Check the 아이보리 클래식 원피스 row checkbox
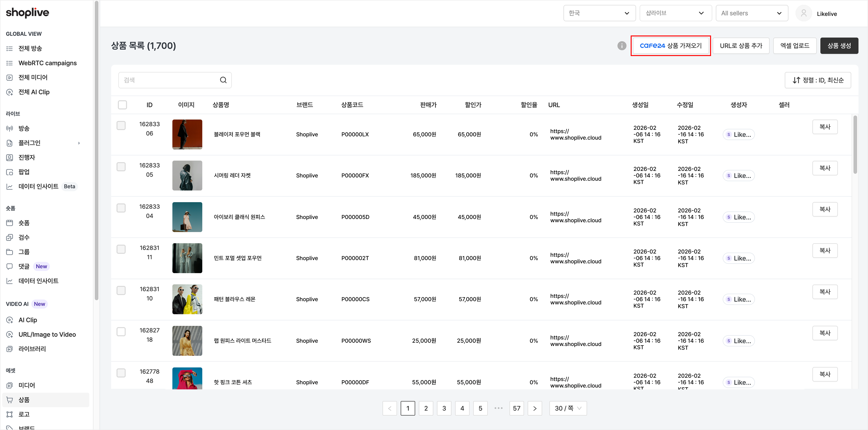The width and height of the screenshot is (868, 430). tap(121, 208)
